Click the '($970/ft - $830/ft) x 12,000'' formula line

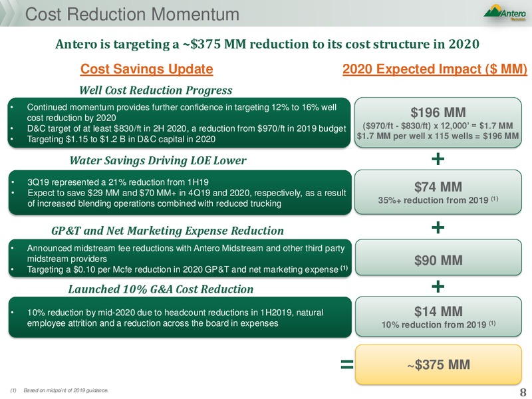[438, 126]
